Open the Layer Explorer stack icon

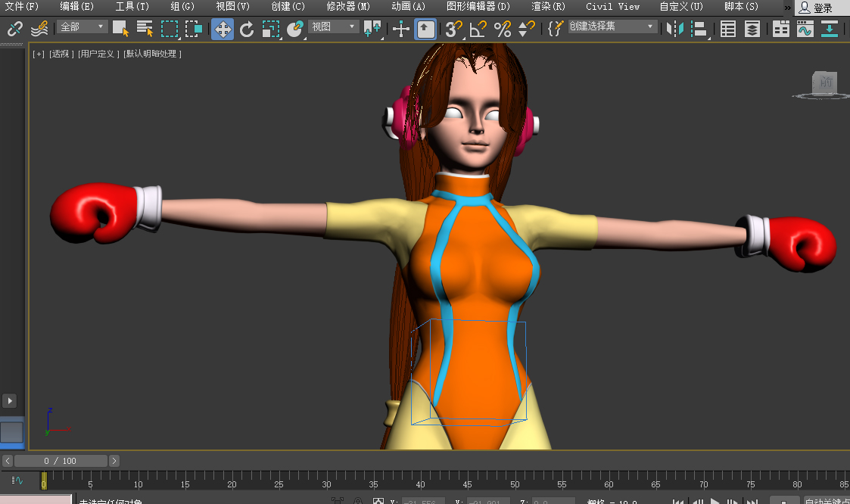click(x=752, y=30)
